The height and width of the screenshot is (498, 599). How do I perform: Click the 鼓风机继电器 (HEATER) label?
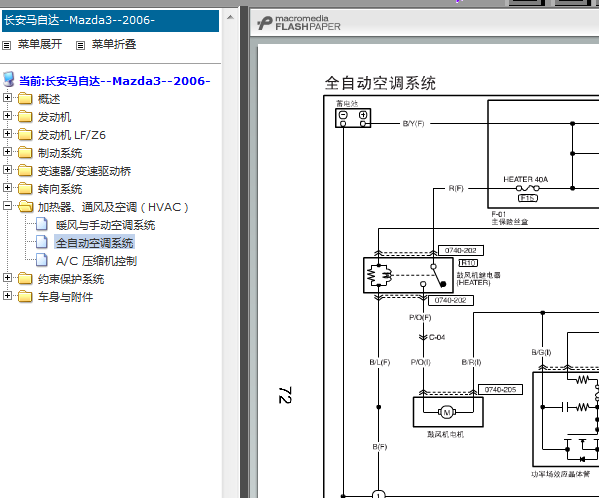pos(478,278)
